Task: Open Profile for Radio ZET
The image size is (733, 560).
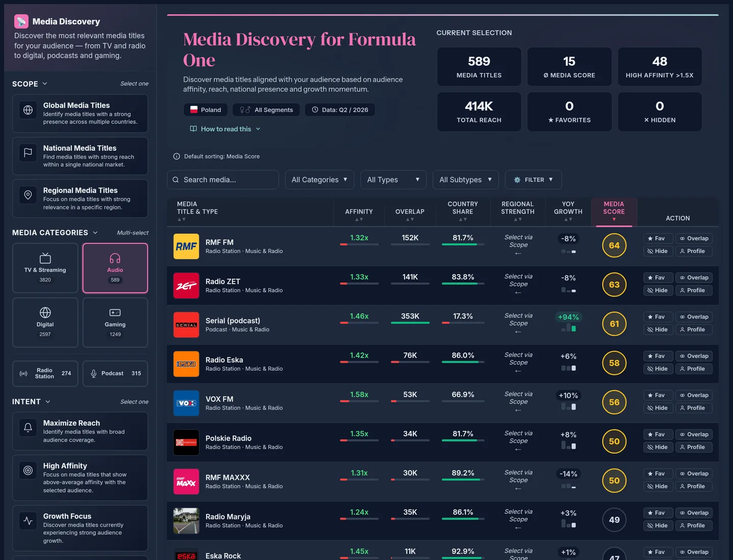Action: 694,290
